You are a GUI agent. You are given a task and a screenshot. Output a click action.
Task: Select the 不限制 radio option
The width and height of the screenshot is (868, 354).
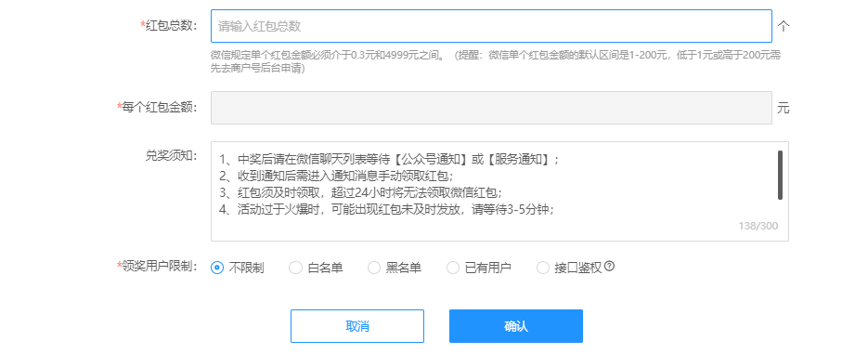pyautogui.click(x=238, y=268)
